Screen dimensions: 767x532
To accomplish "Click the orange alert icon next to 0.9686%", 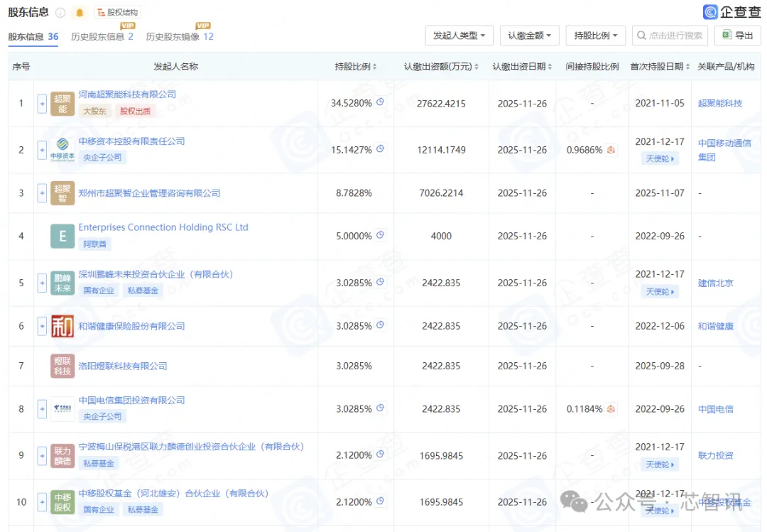I will 611,150.
